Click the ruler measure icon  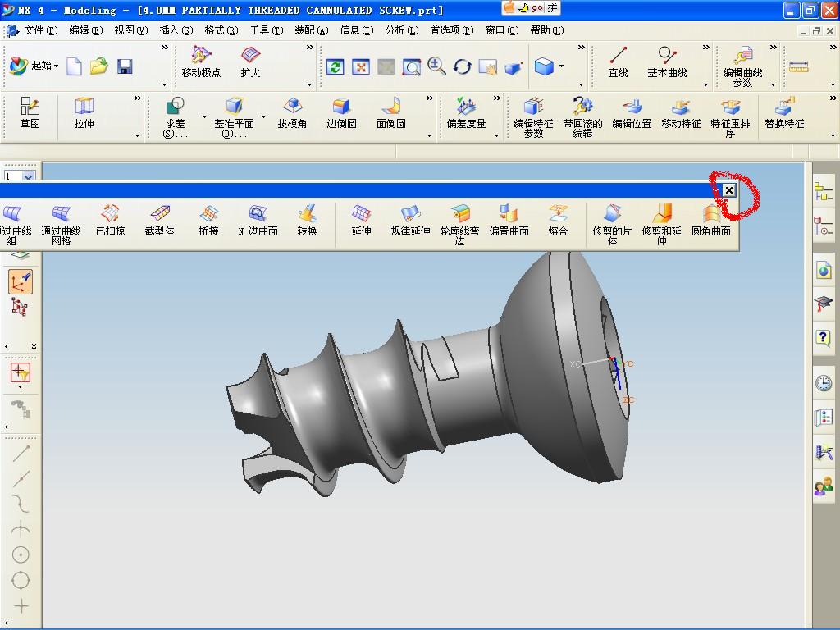pos(799,67)
